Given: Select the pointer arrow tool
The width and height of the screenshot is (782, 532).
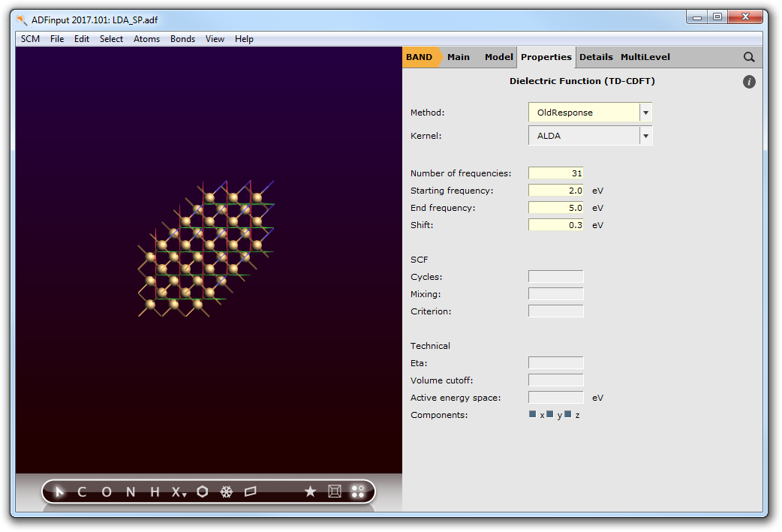Looking at the screenshot, I should point(60,492).
